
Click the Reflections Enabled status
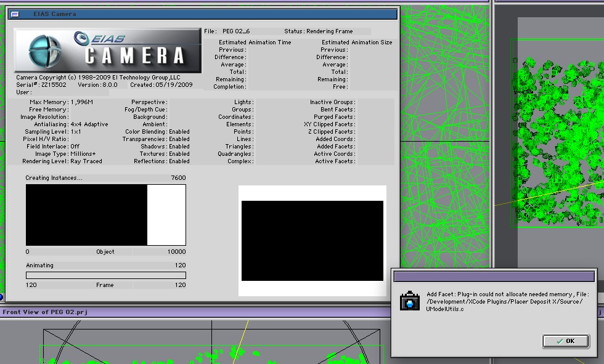[x=179, y=161]
